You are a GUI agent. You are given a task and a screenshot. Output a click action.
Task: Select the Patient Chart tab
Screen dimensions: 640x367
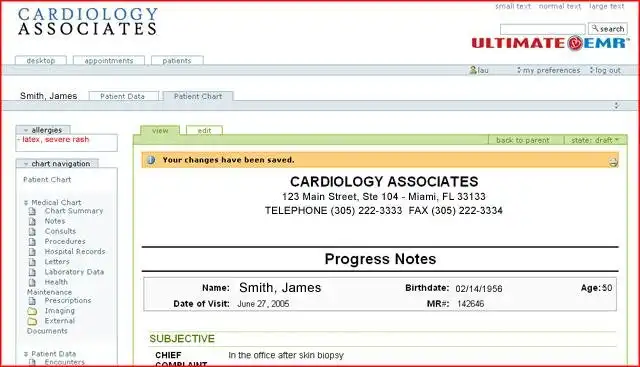click(198, 96)
